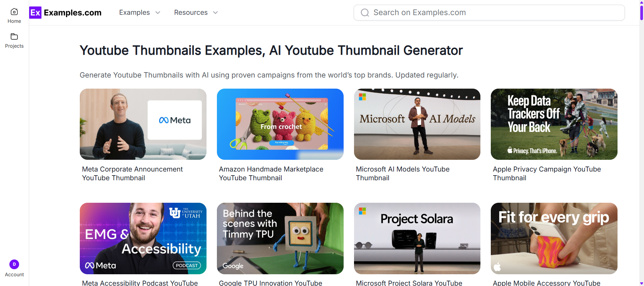Image resolution: width=644 pixels, height=286 pixels.
Task: Click the purple Ex logo icon
Action: pyautogui.click(x=35, y=12)
